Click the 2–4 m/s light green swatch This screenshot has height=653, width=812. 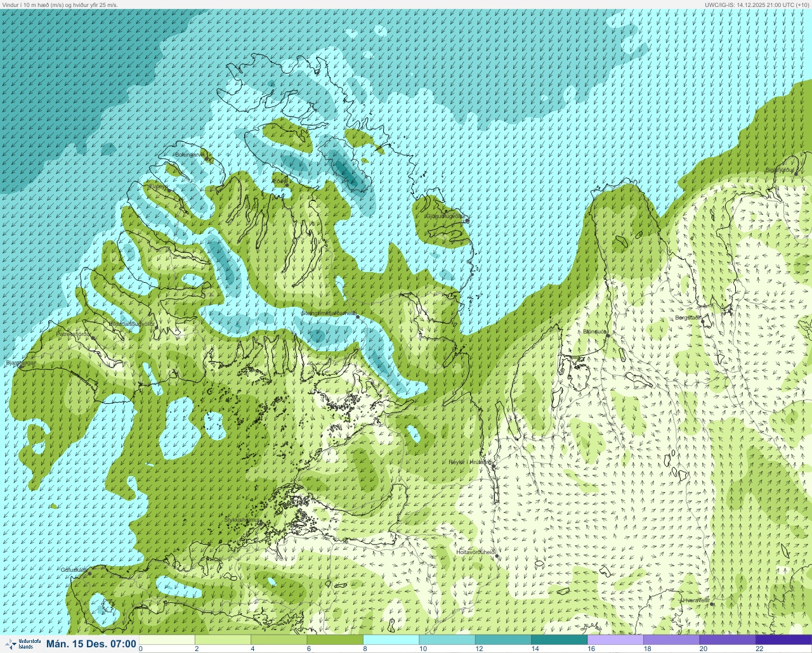[x=223, y=640]
